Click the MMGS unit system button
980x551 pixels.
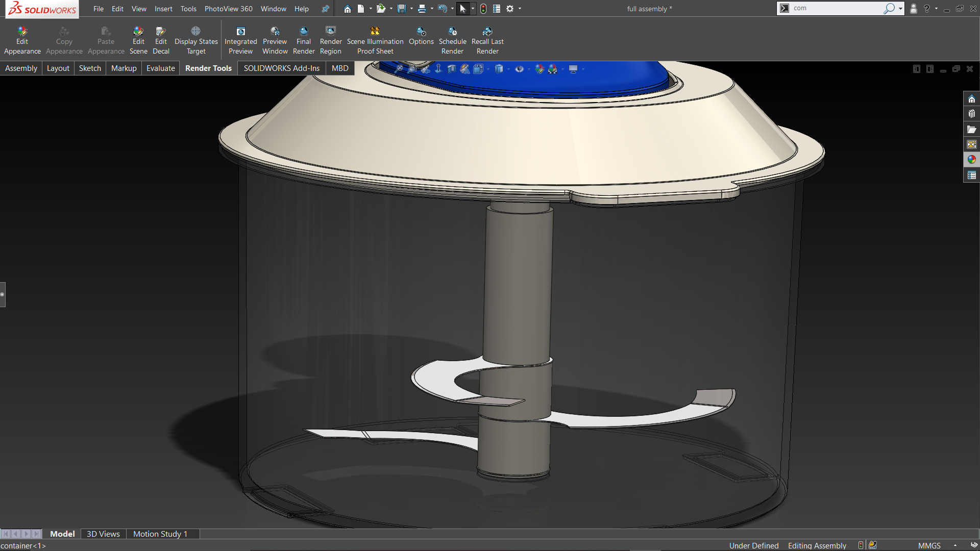click(929, 545)
